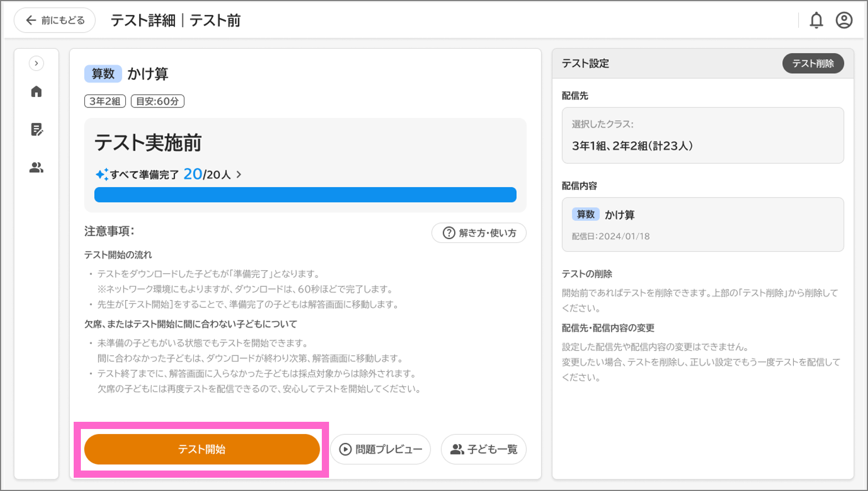Click the 3年2組 class tag
This screenshot has height=491, width=868.
tap(105, 101)
